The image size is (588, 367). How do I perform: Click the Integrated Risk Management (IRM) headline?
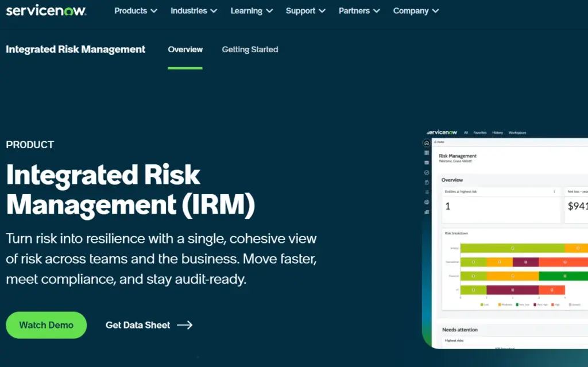[130, 190]
